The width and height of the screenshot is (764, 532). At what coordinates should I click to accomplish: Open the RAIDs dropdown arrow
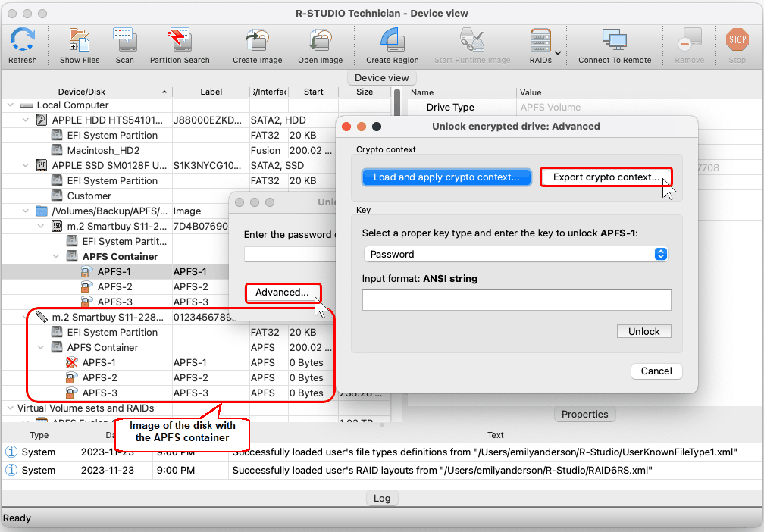pos(558,52)
